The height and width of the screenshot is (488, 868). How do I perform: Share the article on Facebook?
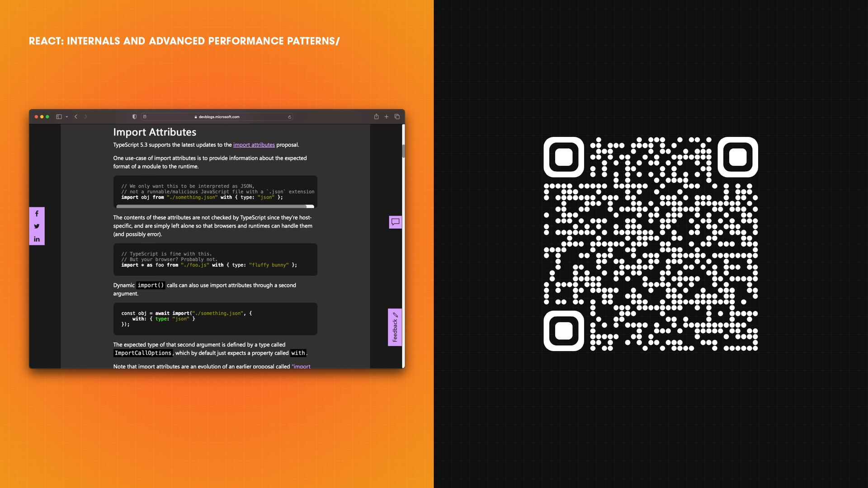37,213
